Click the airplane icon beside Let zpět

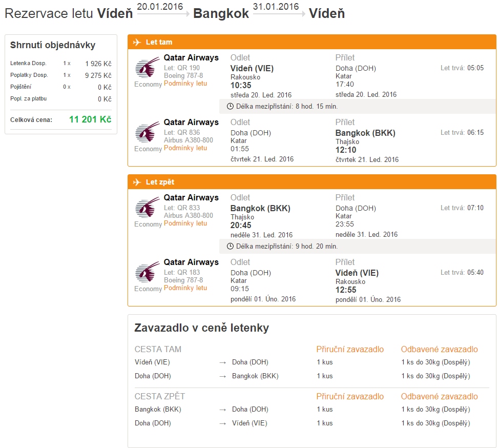coord(137,182)
